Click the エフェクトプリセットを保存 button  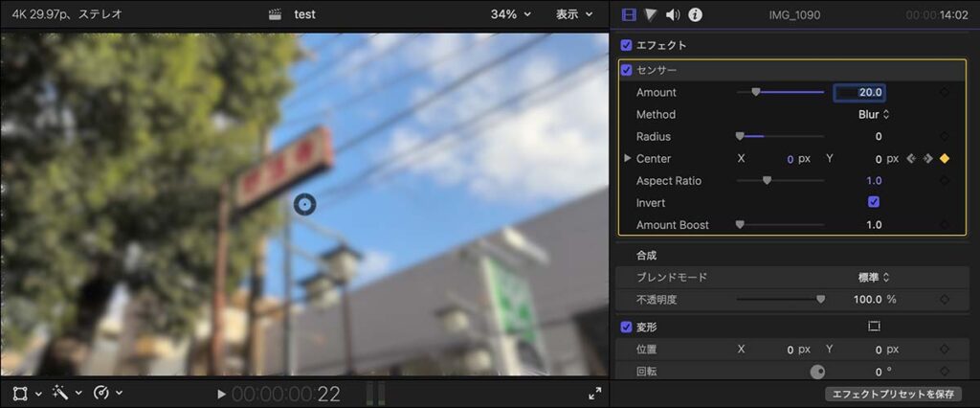pyautogui.click(x=894, y=394)
